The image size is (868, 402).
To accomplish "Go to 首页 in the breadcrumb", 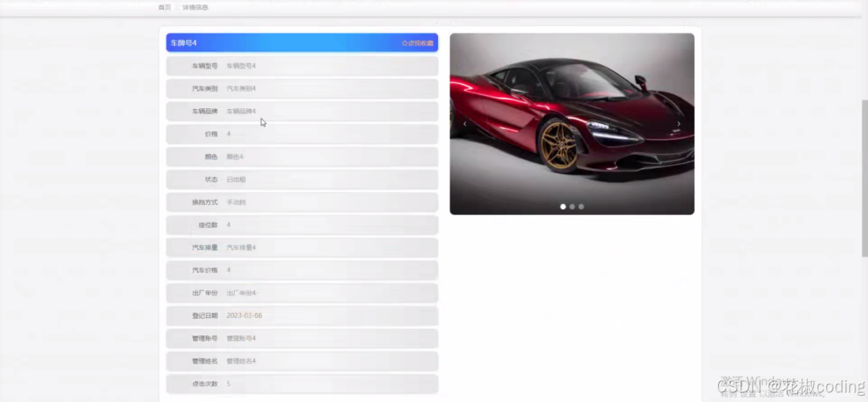I will click(x=164, y=7).
